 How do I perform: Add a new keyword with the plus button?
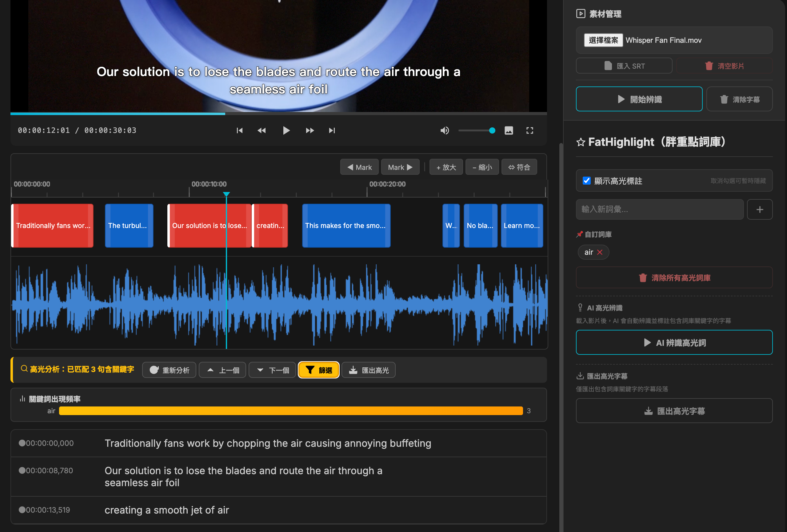(760, 209)
